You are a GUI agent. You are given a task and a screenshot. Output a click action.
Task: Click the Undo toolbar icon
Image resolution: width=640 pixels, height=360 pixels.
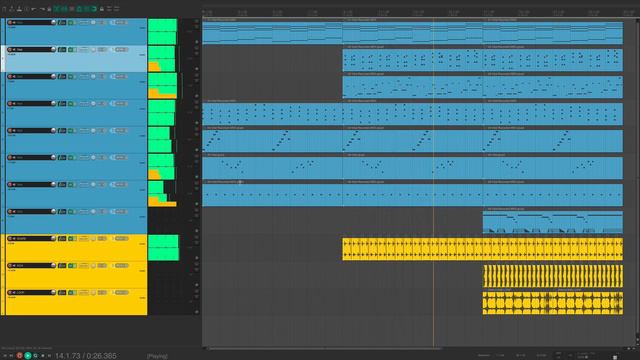(33, 9)
